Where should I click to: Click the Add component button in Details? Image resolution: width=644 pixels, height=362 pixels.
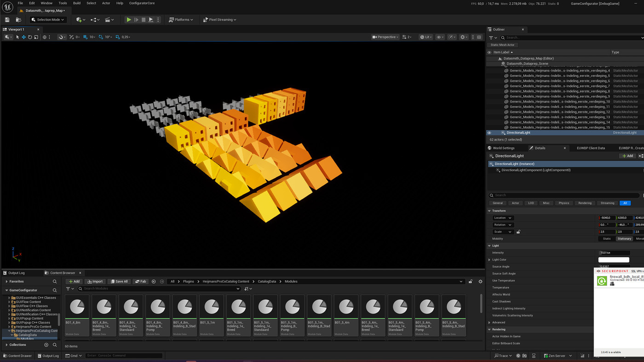click(x=627, y=156)
